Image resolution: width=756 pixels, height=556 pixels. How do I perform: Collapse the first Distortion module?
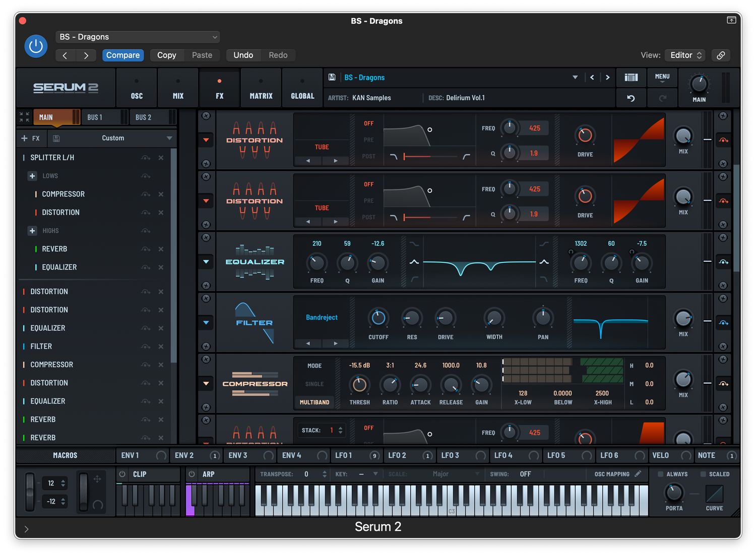(x=206, y=140)
